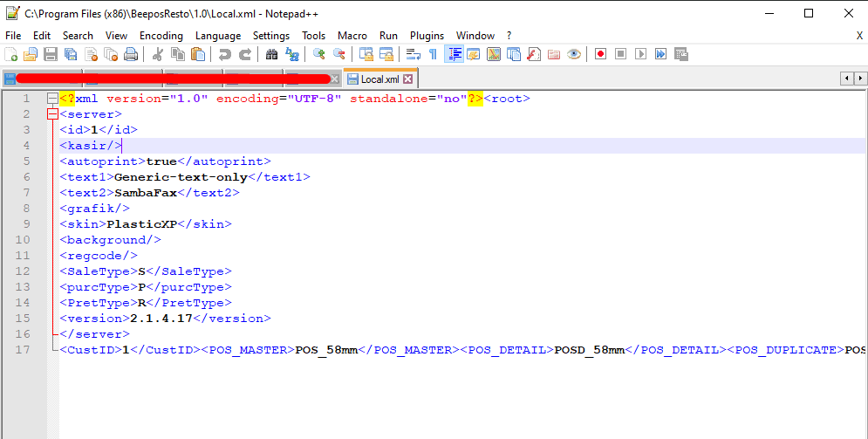The width and height of the screenshot is (868, 439).
Task: Show the Document Map panel icon
Action: pyautogui.click(x=493, y=54)
